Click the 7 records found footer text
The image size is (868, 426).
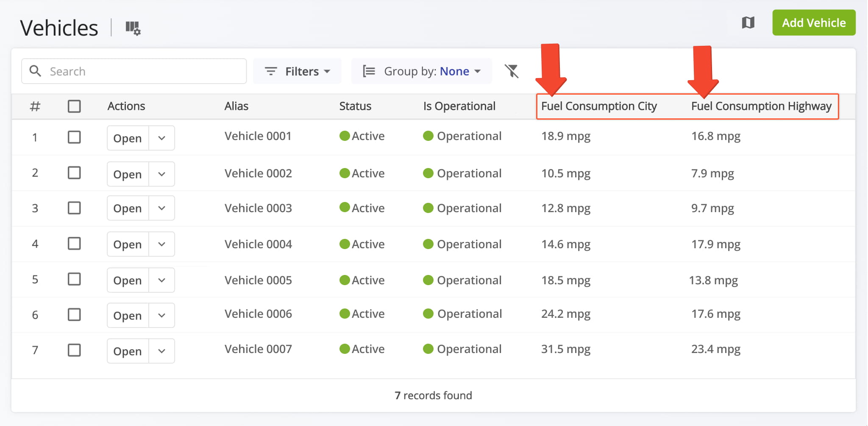tap(433, 395)
